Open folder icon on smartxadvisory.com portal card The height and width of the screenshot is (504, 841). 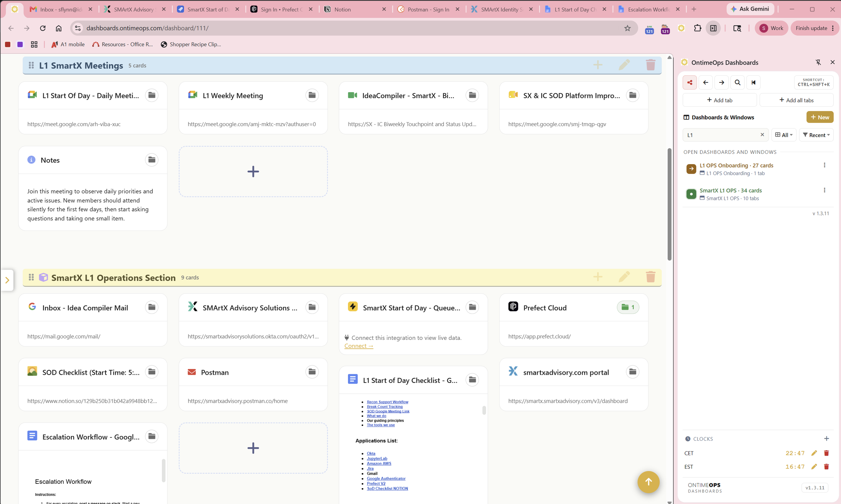[x=632, y=372]
